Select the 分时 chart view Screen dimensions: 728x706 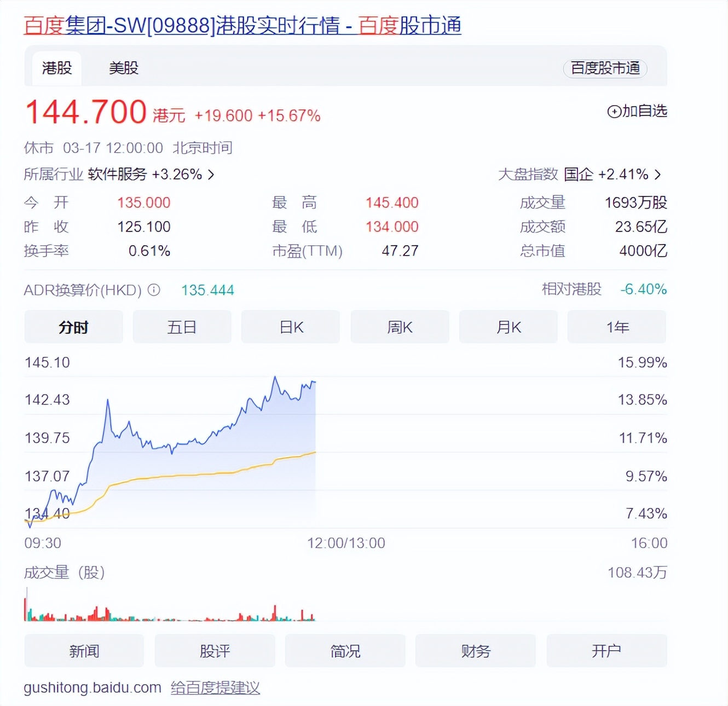[73, 326]
